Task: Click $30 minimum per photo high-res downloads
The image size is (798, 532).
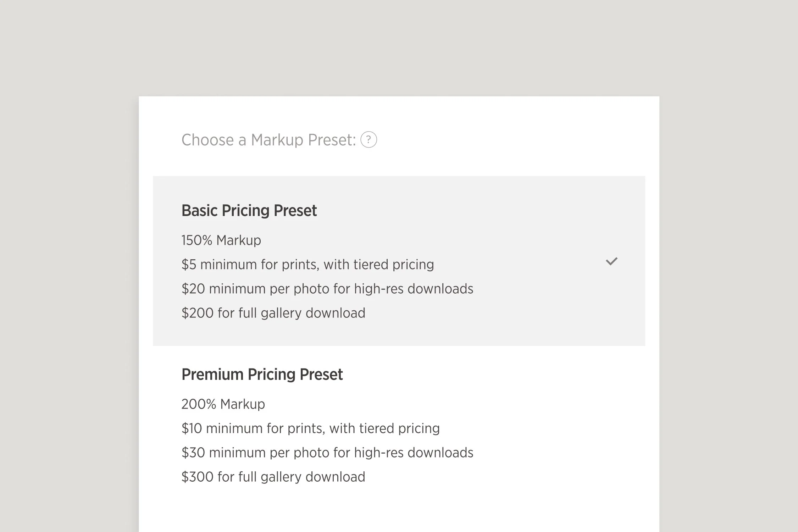Action: pos(327,453)
